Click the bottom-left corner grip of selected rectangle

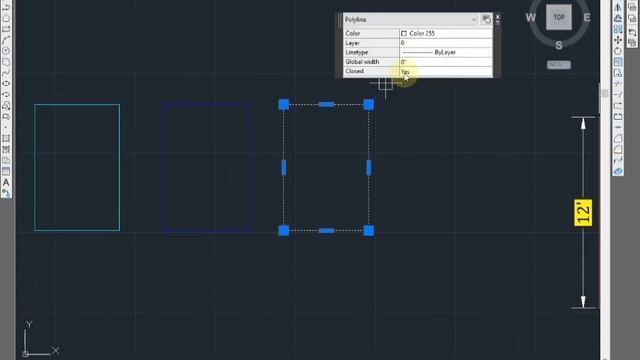(284, 231)
